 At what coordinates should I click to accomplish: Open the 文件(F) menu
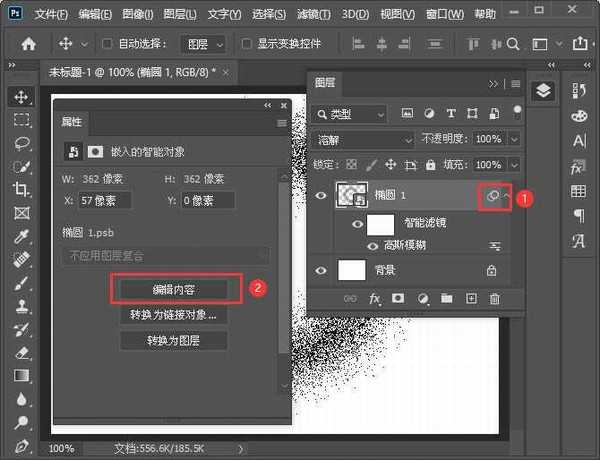(x=51, y=15)
